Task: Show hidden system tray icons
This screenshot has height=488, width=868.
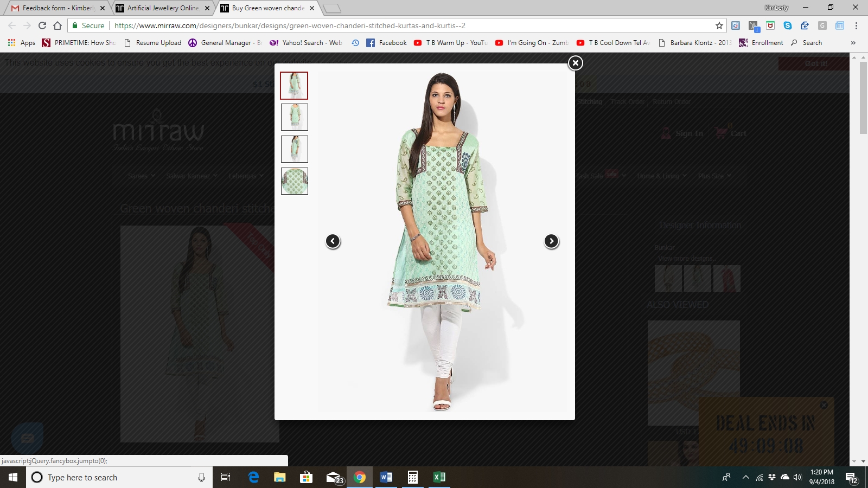Action: click(x=745, y=477)
